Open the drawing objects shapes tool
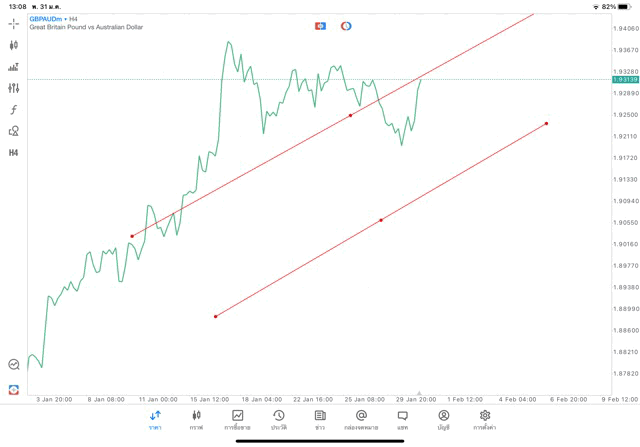 coord(14,131)
